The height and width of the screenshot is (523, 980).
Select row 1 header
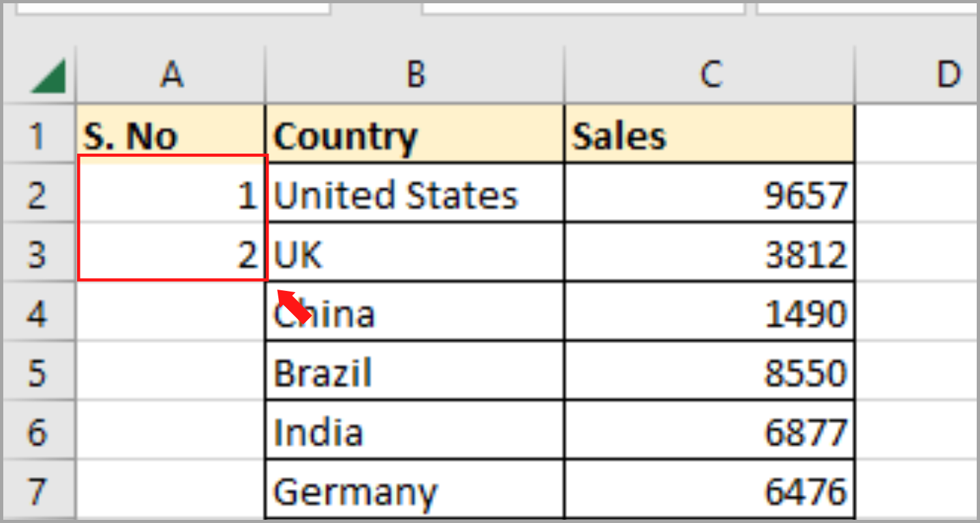click(38, 135)
